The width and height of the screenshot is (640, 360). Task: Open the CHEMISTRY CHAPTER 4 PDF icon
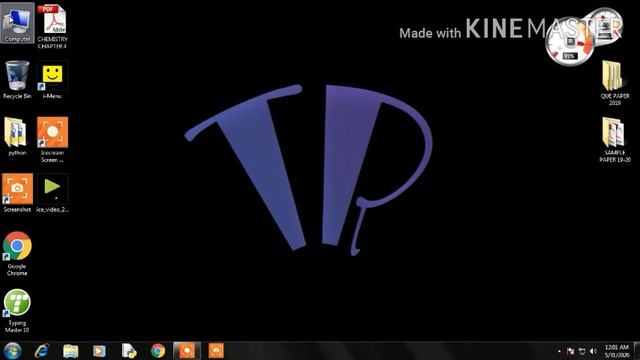click(x=52, y=27)
